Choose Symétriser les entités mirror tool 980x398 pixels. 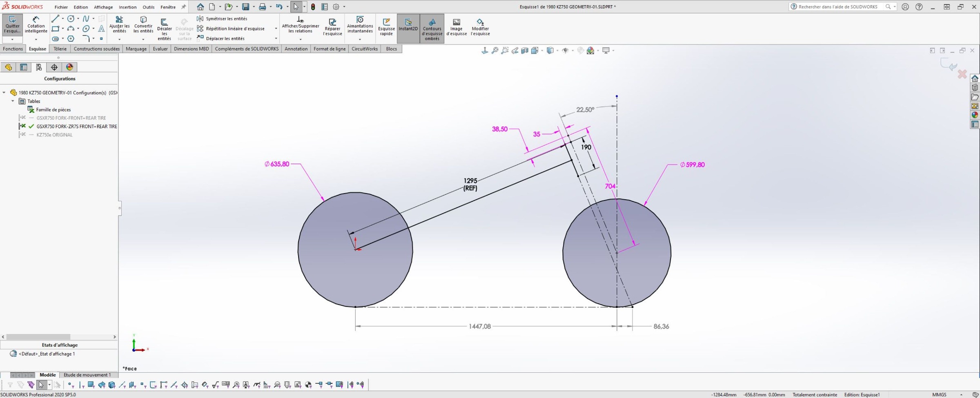click(226, 19)
